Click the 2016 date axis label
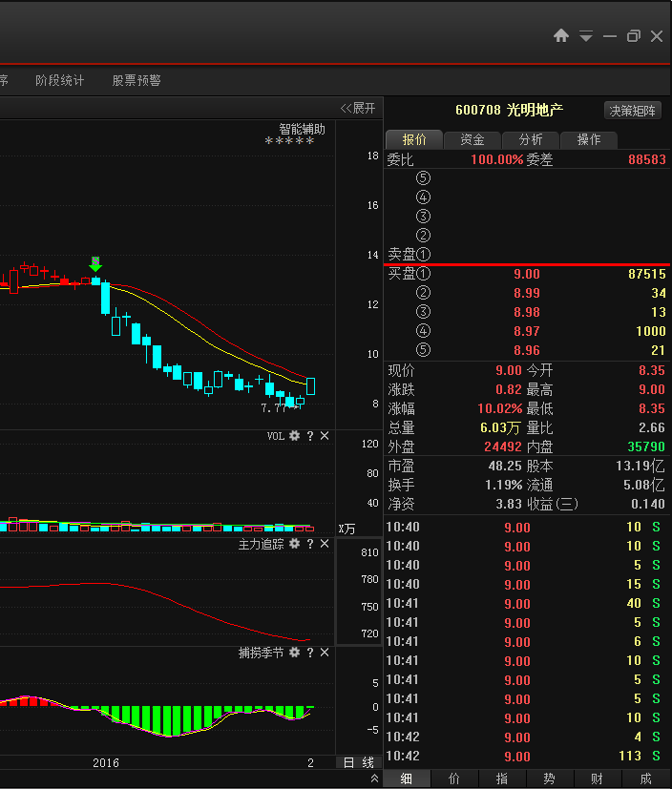 coord(106,763)
